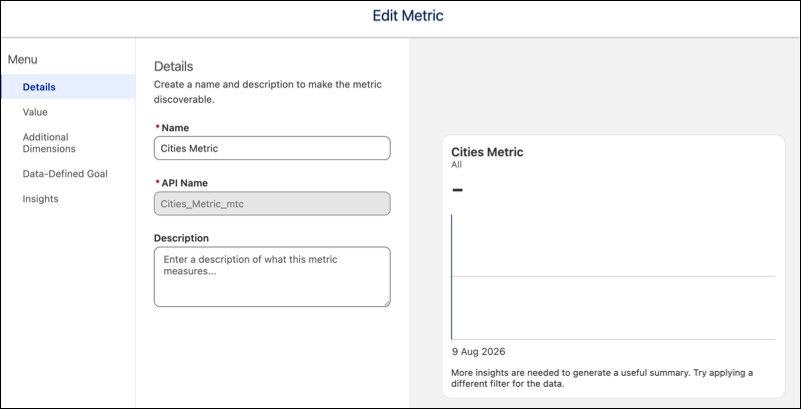Click the Menu heading in sidebar
Viewport: 801px width, 409px height.
(22, 60)
